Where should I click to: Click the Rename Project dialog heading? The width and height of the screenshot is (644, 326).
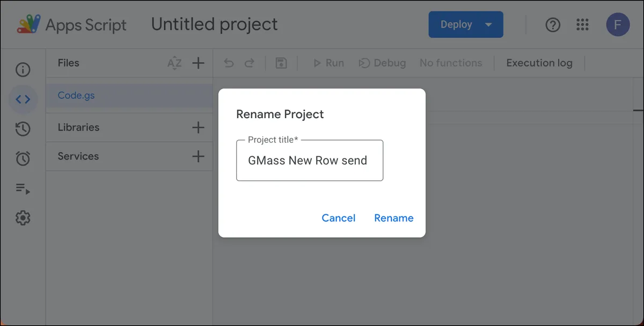coord(280,114)
